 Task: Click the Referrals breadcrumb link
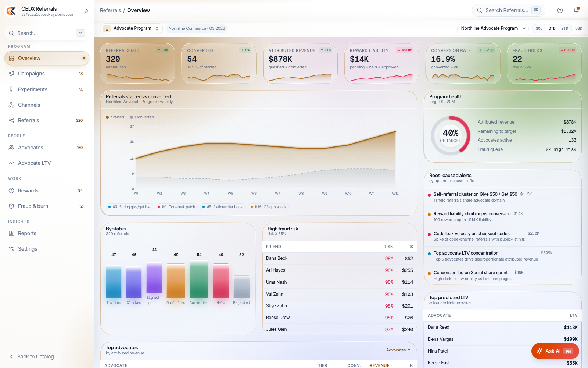(110, 10)
